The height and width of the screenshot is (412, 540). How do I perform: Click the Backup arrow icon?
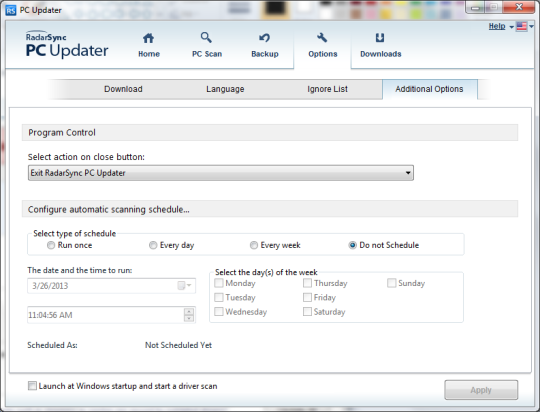(264, 38)
